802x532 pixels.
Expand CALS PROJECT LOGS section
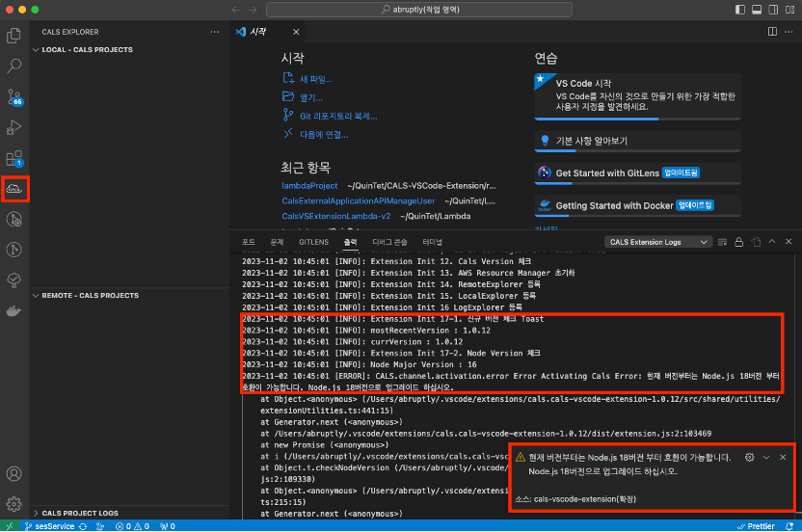[130, 513]
